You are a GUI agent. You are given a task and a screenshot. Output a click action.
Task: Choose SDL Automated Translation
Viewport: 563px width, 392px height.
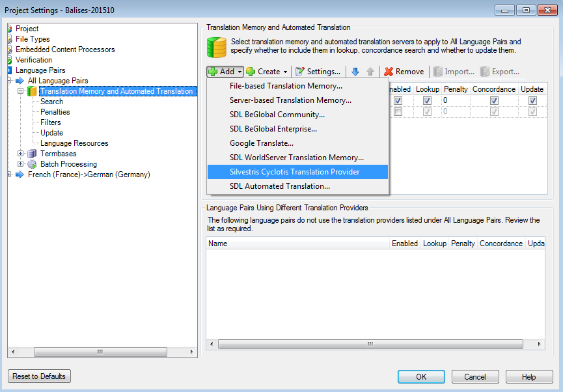[297, 186]
